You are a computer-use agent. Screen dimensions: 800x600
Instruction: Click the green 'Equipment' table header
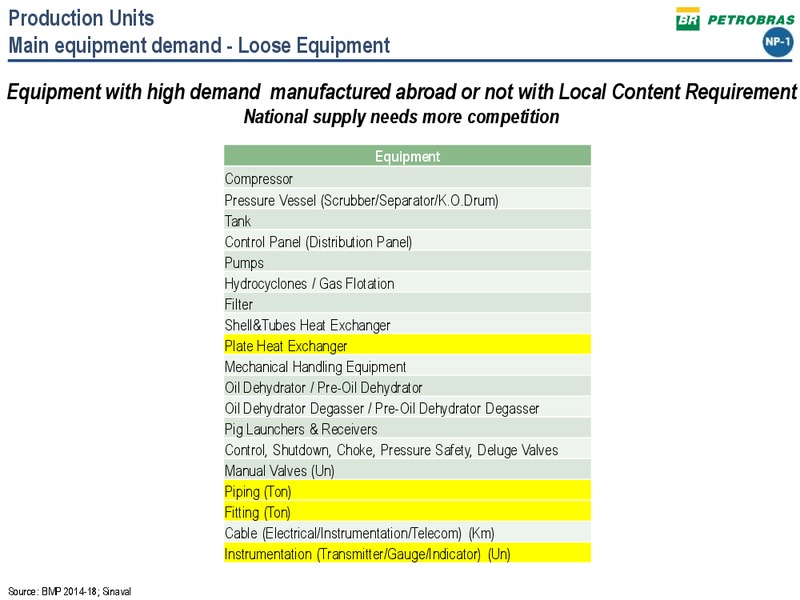pyautogui.click(x=407, y=156)
